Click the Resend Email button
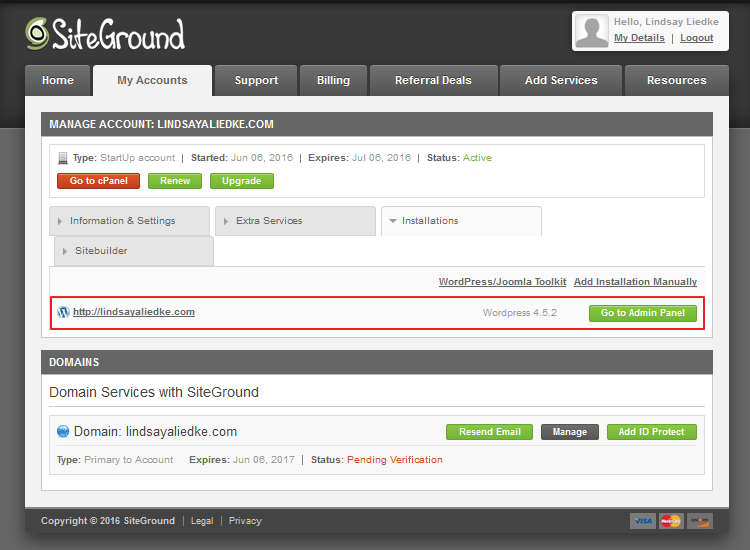The image size is (750, 550). (489, 432)
